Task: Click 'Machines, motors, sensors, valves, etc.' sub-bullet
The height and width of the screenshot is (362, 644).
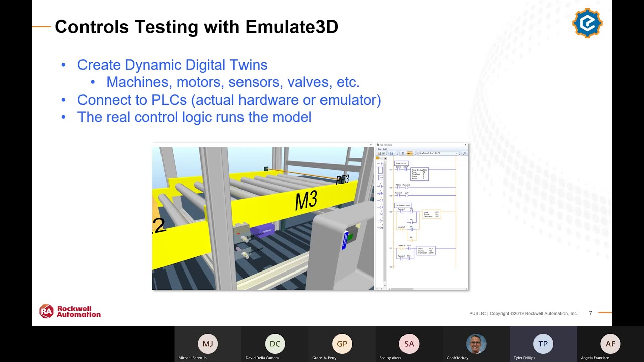Action: point(233,82)
